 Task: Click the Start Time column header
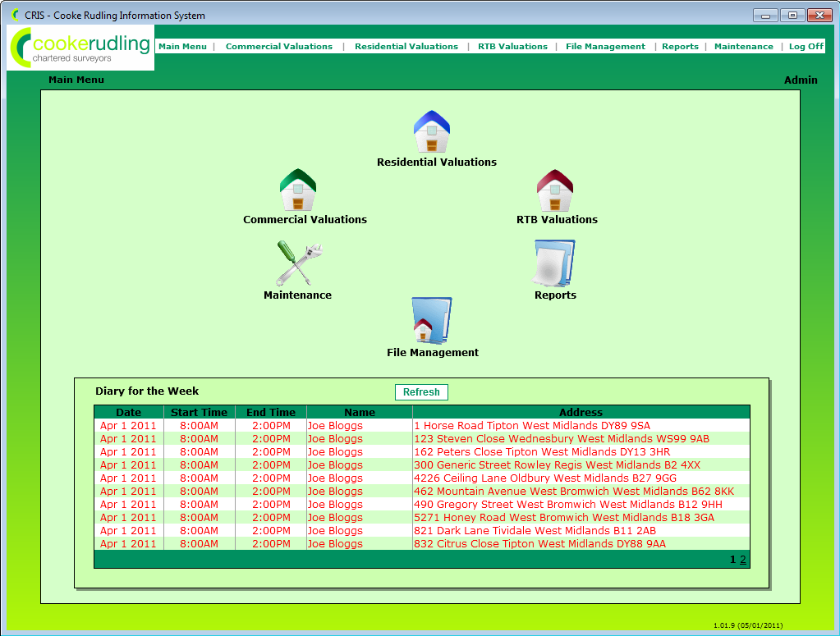(200, 412)
